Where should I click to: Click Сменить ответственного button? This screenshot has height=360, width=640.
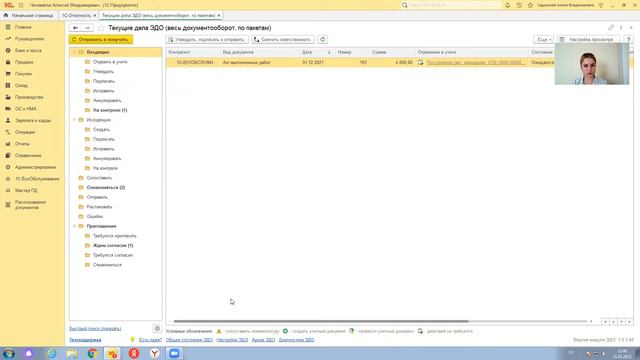(x=283, y=40)
